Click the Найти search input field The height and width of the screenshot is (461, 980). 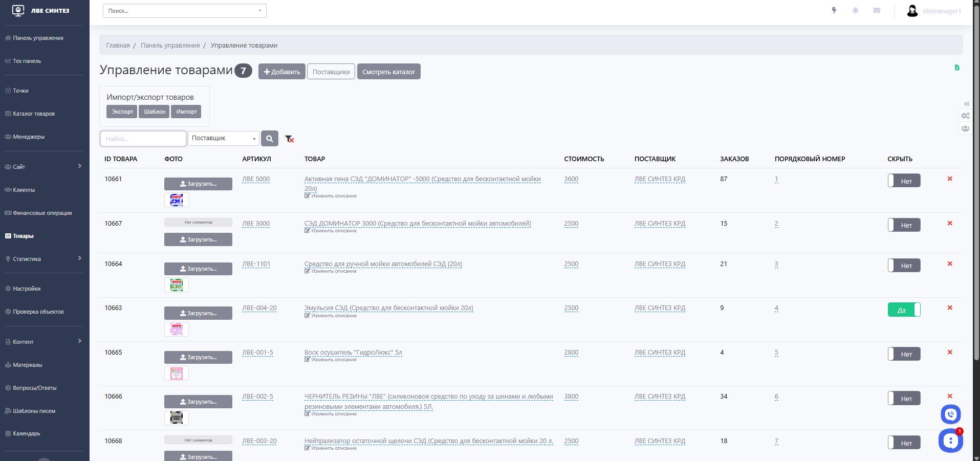pos(143,139)
